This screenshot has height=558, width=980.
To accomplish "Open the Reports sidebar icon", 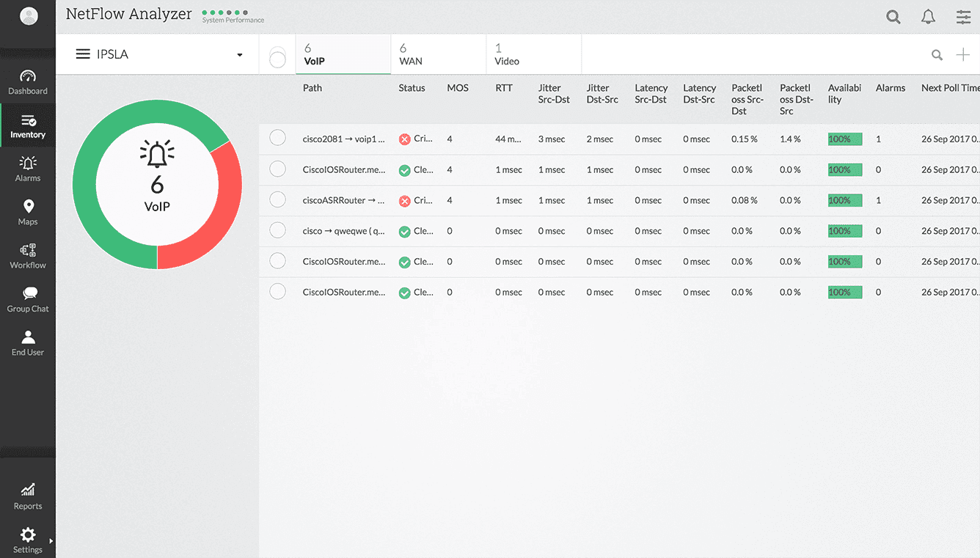I will [x=28, y=496].
